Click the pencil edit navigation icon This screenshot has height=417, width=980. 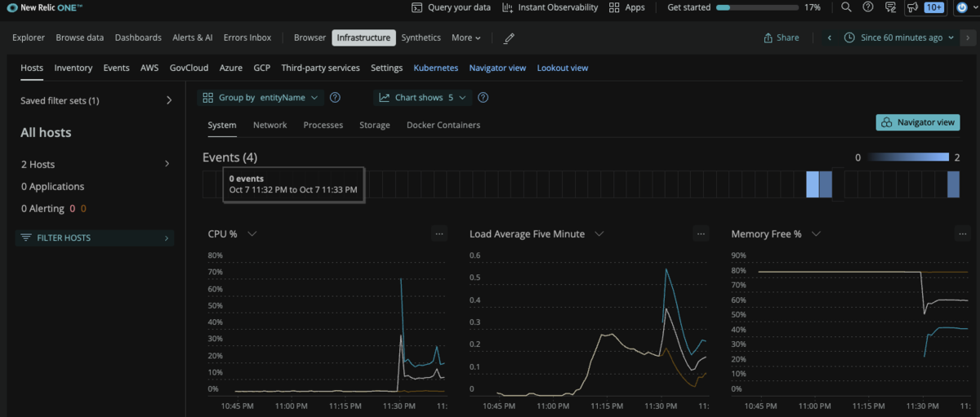tap(510, 38)
